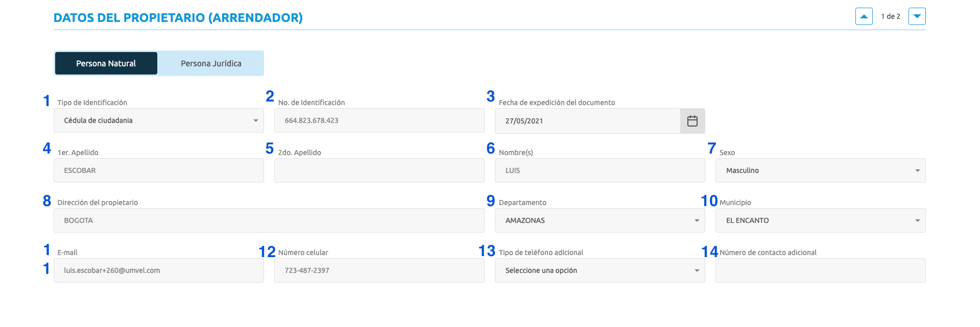Open the Tipo de Identificación dropdown
Image resolution: width=980 pixels, height=327 pixels.
coord(159,120)
